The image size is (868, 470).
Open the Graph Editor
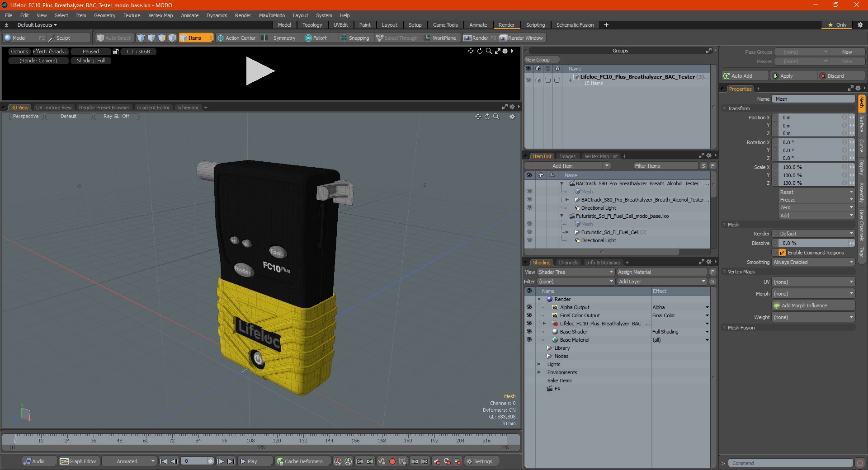click(79, 461)
